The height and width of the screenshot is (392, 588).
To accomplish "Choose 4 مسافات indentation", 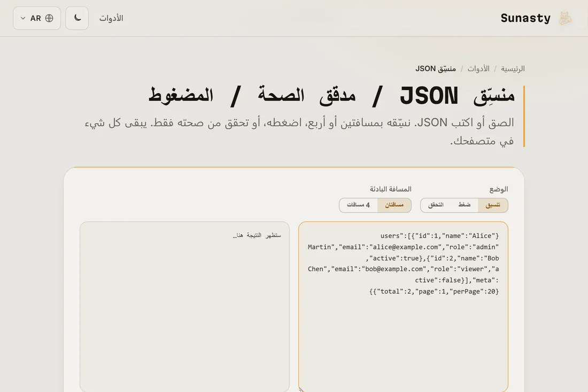I will 358,205.
